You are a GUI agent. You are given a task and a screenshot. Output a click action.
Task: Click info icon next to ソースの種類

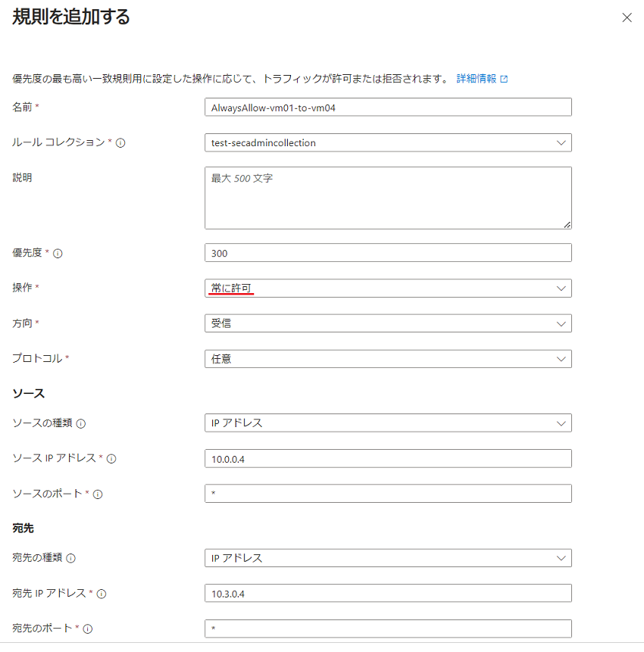81,424
